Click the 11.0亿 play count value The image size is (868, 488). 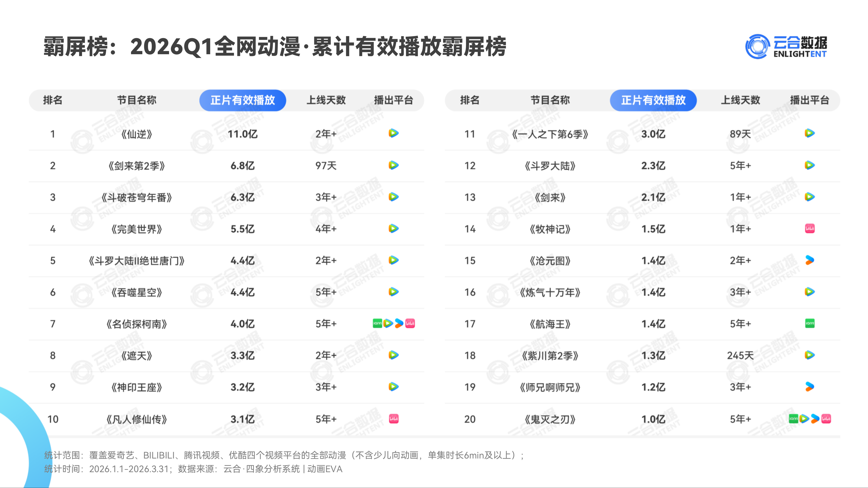coord(243,134)
